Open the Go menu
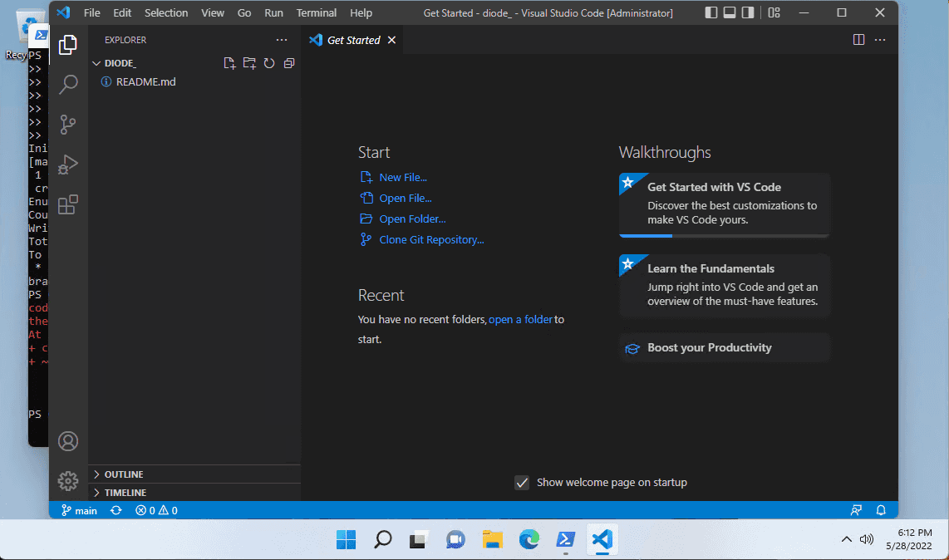The image size is (949, 560). [x=244, y=12]
